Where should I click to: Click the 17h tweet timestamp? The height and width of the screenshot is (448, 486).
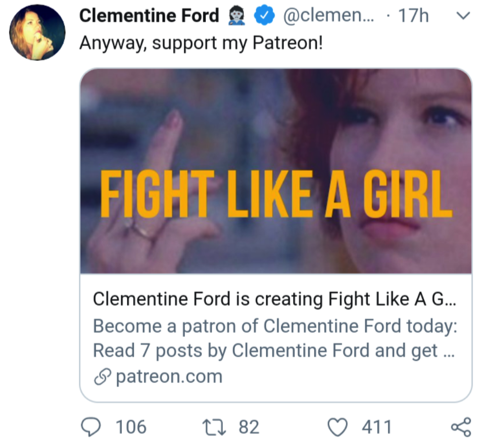[413, 17]
